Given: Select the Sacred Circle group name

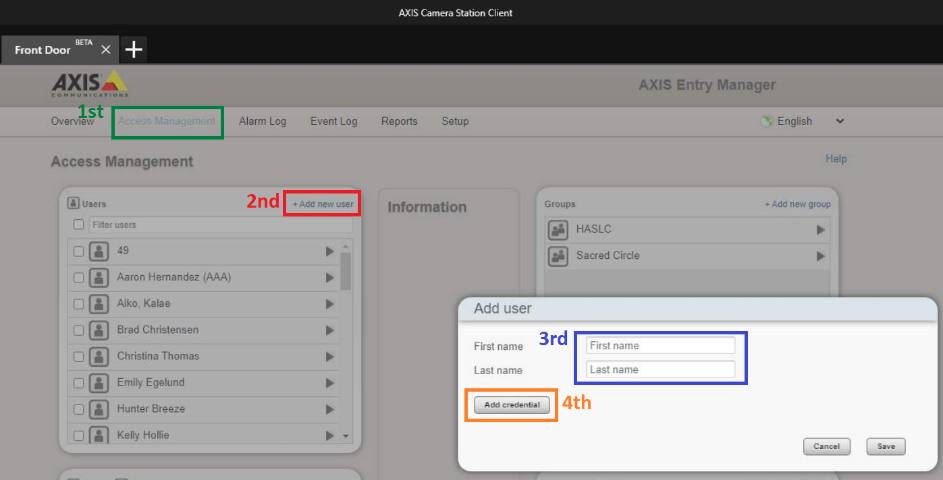Looking at the screenshot, I should pyautogui.click(x=607, y=256).
